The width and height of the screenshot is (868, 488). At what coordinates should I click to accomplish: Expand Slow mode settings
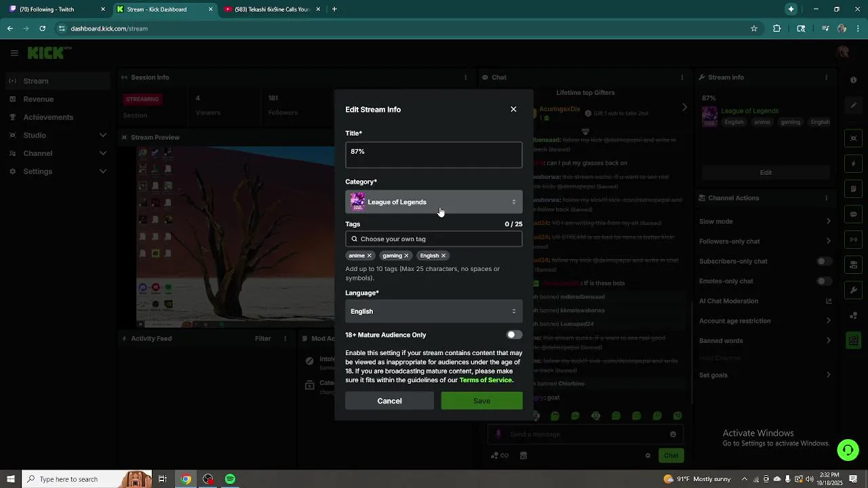[x=766, y=222]
